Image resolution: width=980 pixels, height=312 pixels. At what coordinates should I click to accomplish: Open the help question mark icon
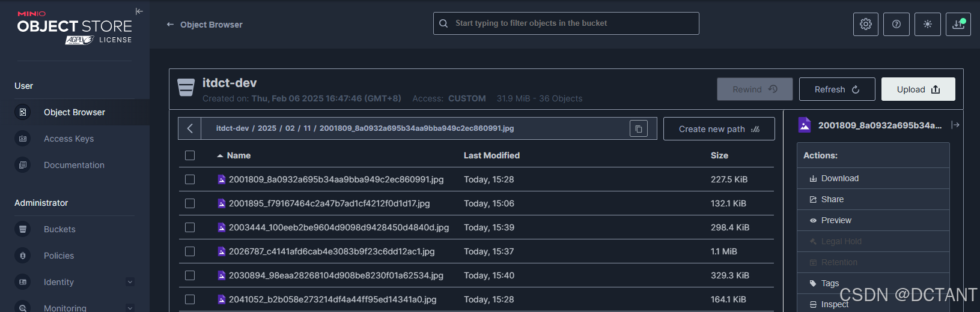tap(896, 24)
